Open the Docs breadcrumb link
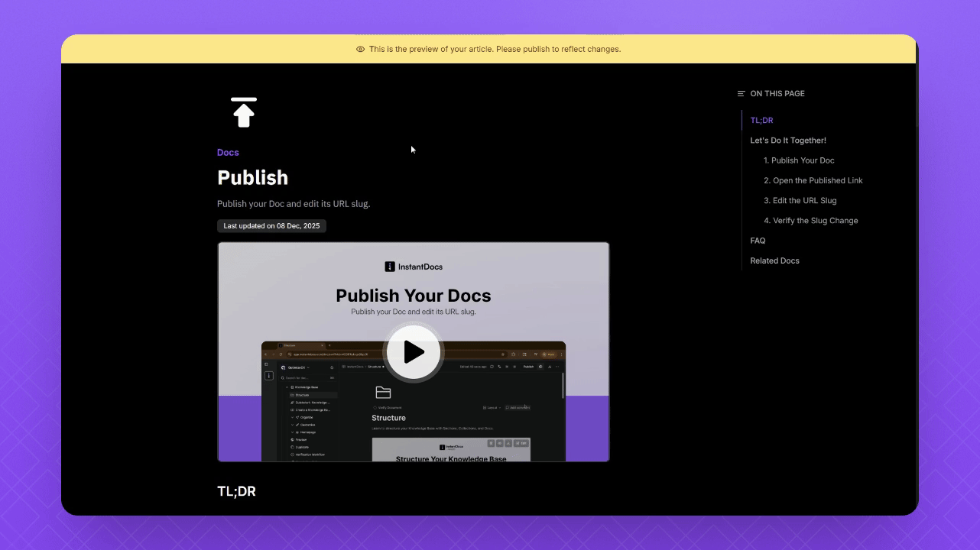 point(228,153)
